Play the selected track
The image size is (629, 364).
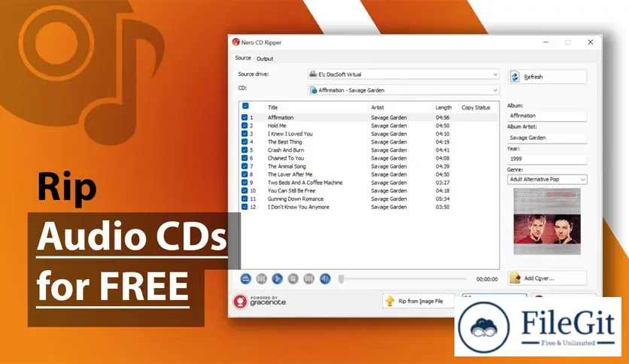[x=277, y=278]
